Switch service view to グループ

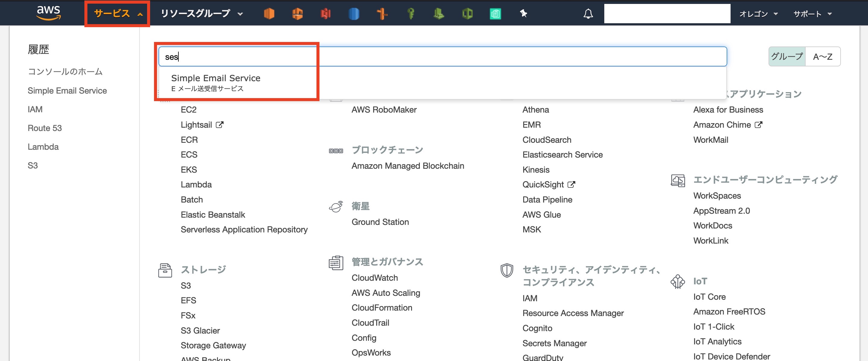pos(787,56)
